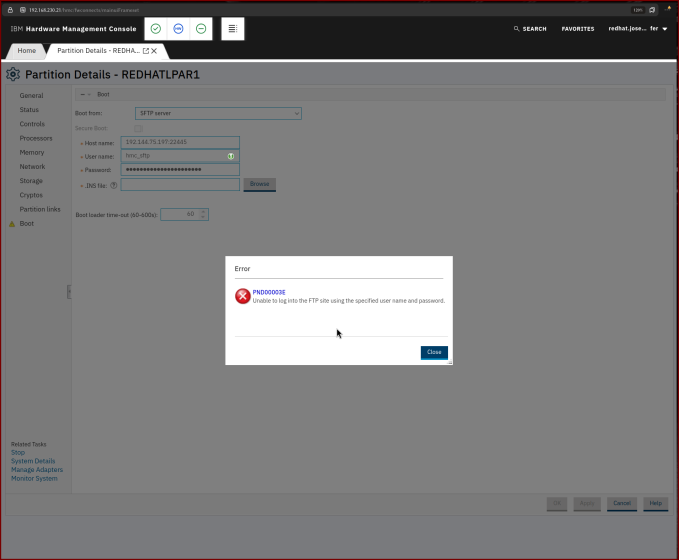The image size is (679, 560).
Task: Expand the user account menu arrow
Action: 665,29
